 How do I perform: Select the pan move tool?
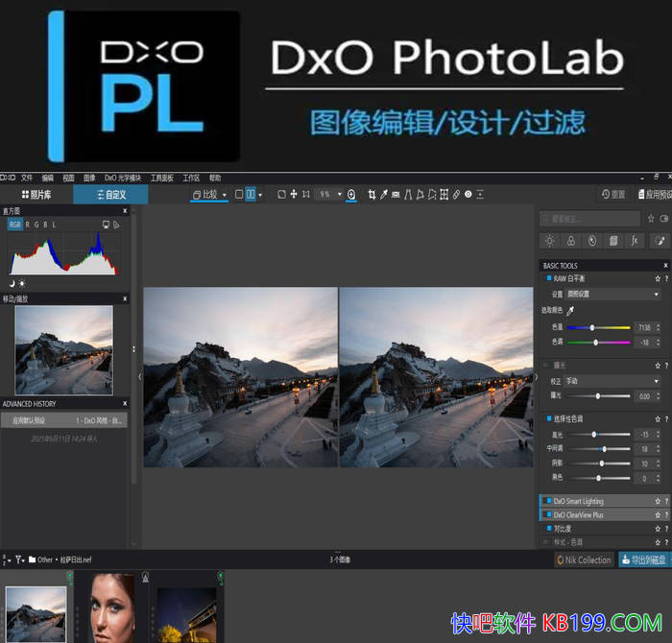click(x=294, y=195)
